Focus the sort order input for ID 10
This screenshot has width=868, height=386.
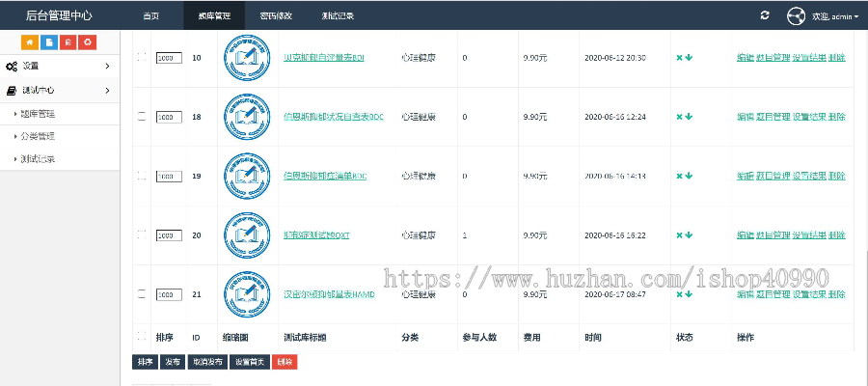(169, 58)
